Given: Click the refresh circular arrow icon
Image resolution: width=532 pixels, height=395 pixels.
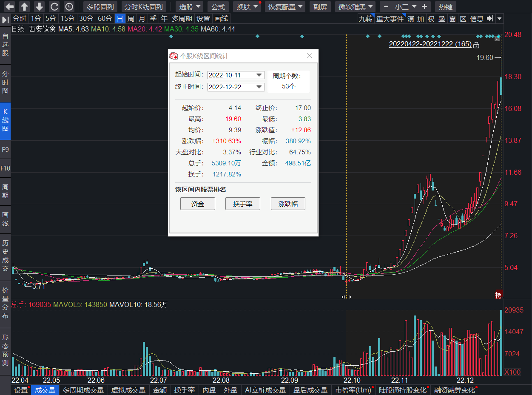Looking at the screenshot, I should click(54, 7).
